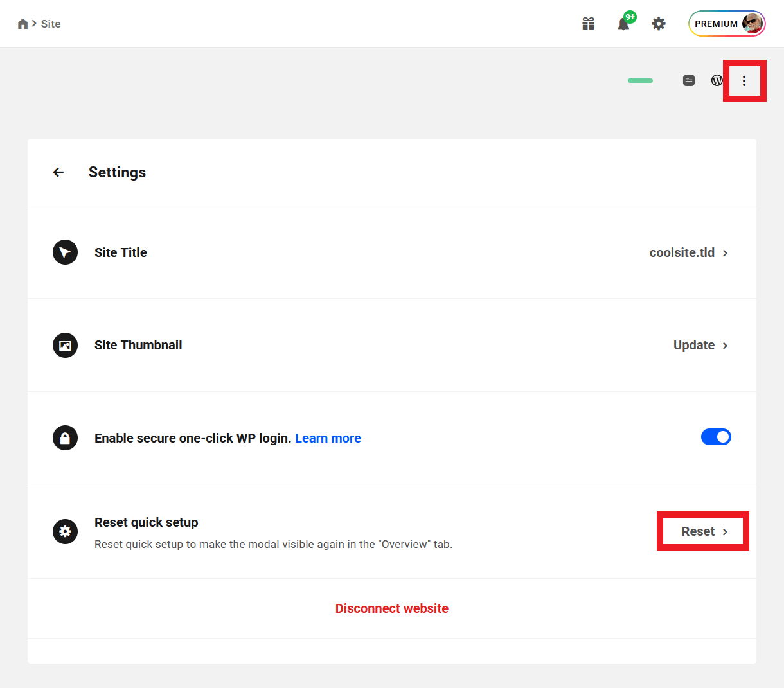The image size is (784, 688).
Task: Click the Settings heading text
Action: [117, 172]
